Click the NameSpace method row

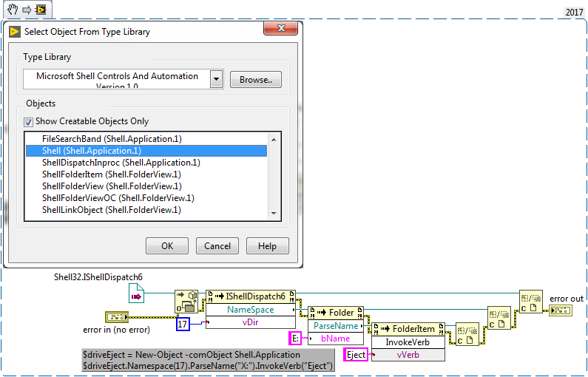251,310
